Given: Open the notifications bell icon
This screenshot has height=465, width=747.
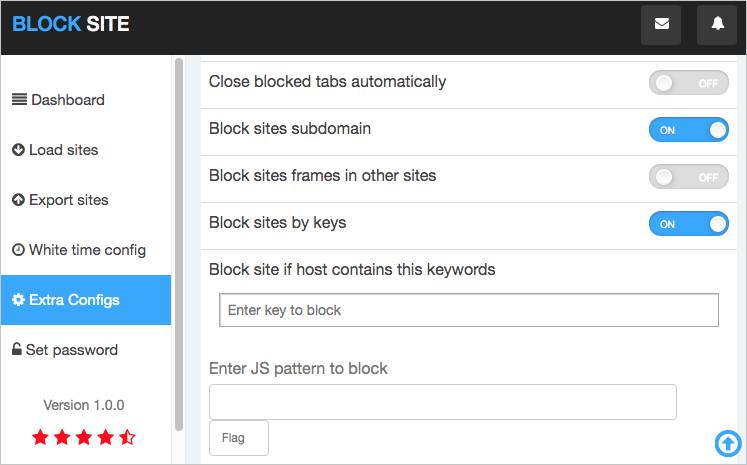Looking at the screenshot, I should (x=717, y=24).
